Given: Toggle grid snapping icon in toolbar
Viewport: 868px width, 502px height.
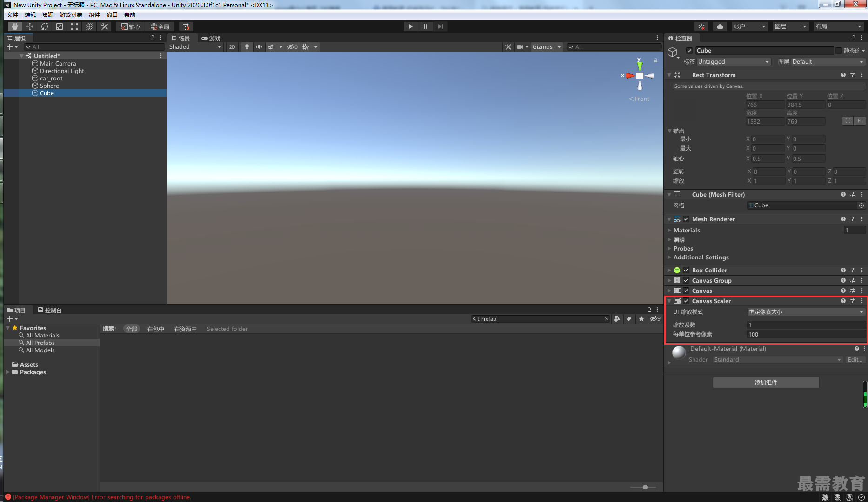Looking at the screenshot, I should click(186, 26).
